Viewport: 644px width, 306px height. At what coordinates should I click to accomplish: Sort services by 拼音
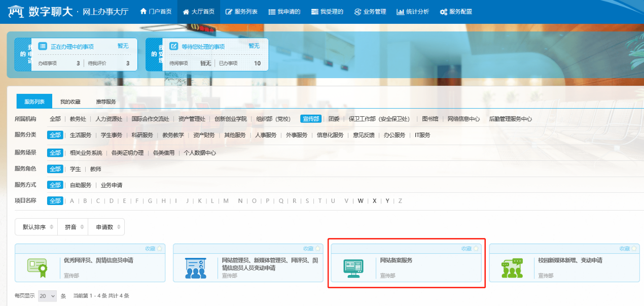[73, 227]
